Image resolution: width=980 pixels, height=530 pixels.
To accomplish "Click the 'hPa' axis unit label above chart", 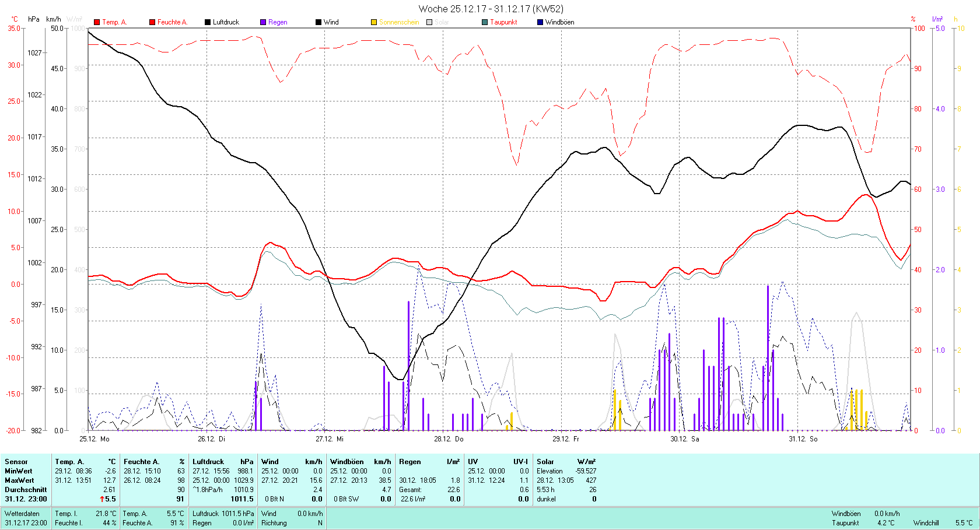I will pyautogui.click(x=34, y=19).
